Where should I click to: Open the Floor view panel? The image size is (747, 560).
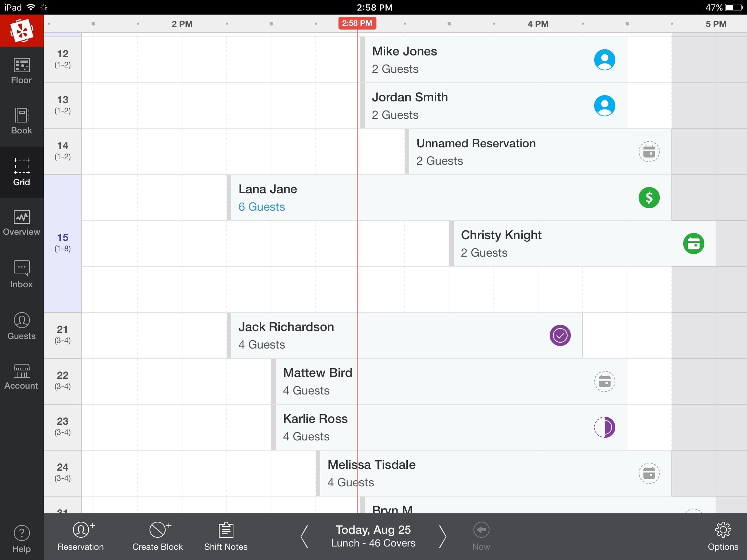(x=21, y=70)
